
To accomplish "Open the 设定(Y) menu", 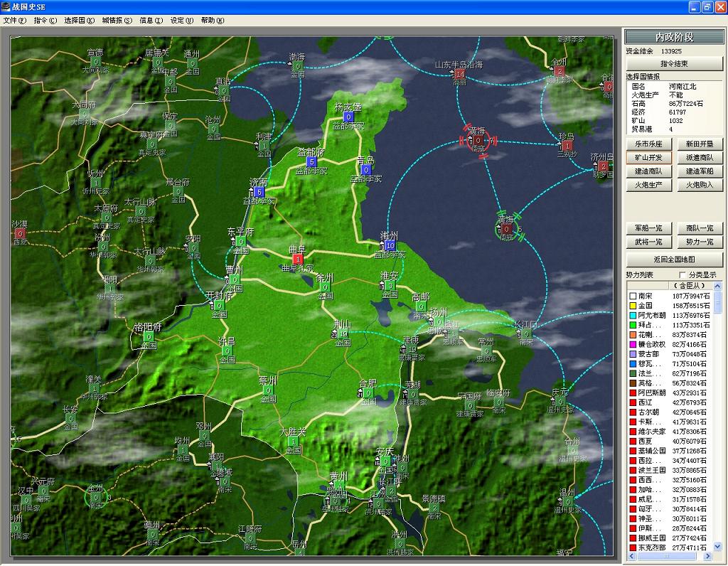I will tap(181, 21).
